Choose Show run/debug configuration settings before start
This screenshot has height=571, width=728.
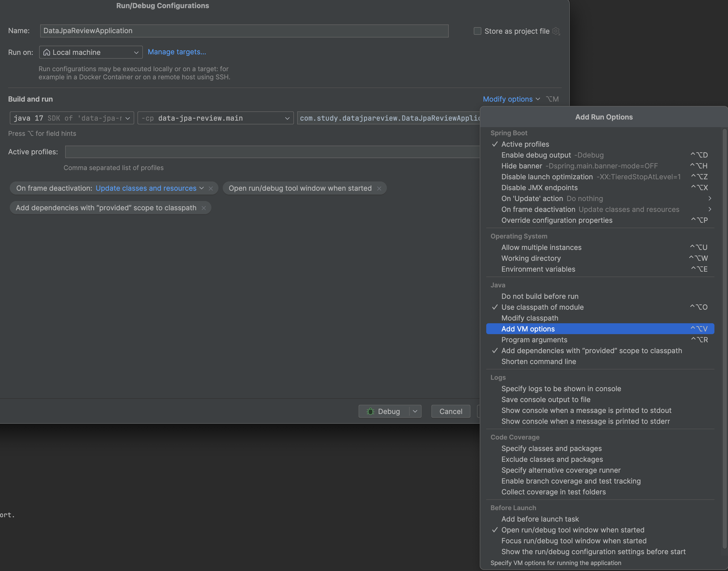[x=600, y=552]
